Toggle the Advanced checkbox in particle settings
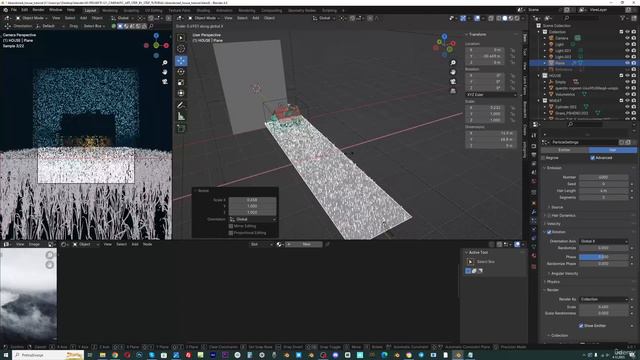Image resolution: width=640 pixels, height=360 pixels. [592, 158]
